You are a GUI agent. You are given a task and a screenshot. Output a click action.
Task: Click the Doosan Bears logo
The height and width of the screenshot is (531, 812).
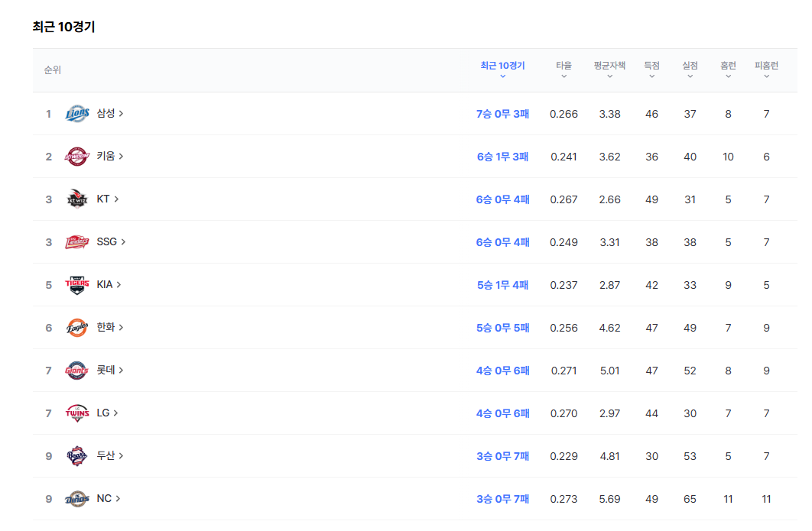pos(77,455)
